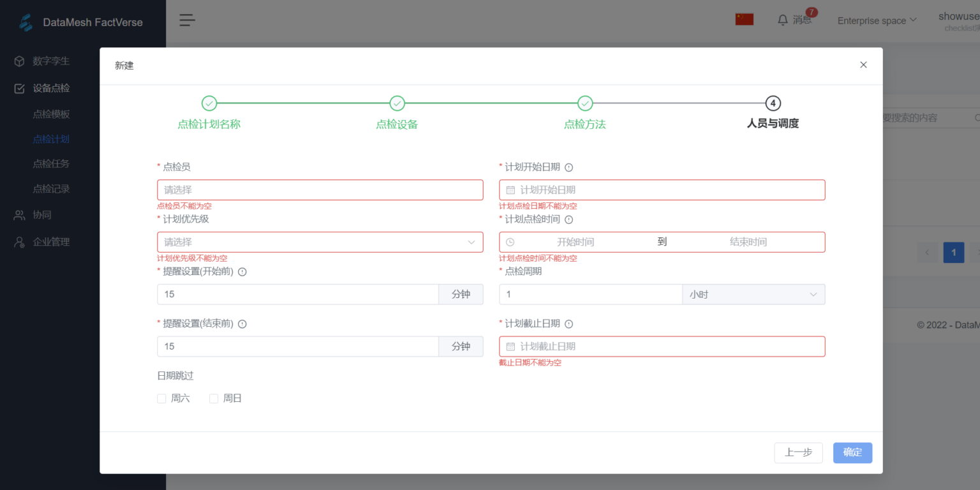Click the clock icon in 计划点检时间

[x=509, y=242]
